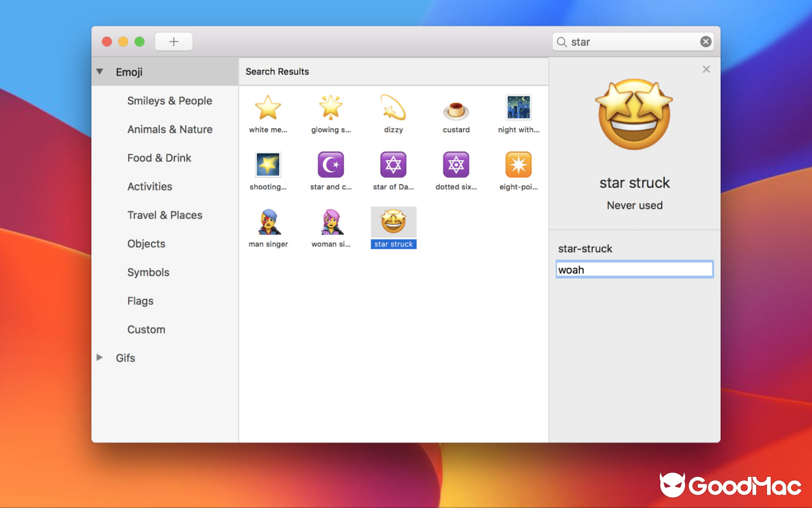Close the star struck detail panel

[706, 69]
